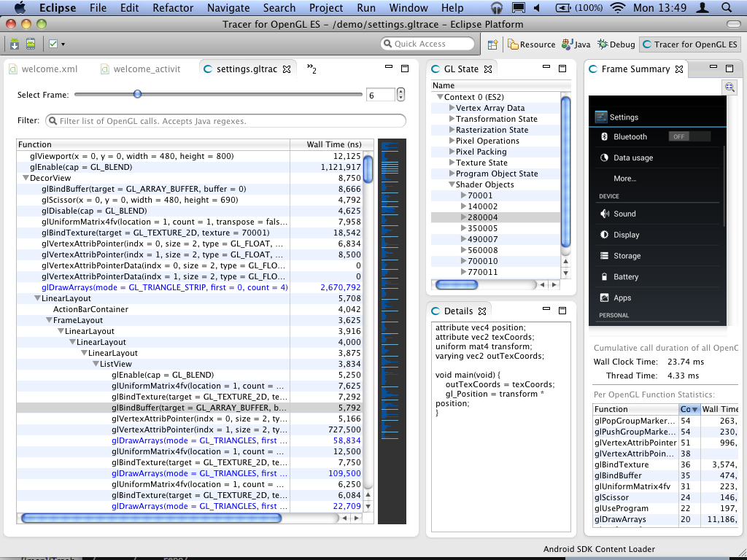Click the OpenGL calls filter field
This screenshot has width=747, height=560.
pyautogui.click(x=226, y=121)
